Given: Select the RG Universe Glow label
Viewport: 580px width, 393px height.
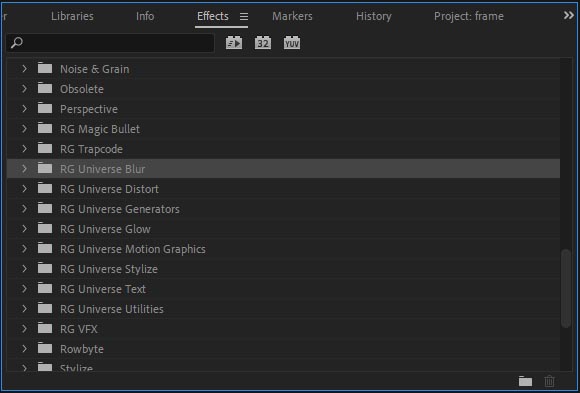Looking at the screenshot, I should 105,229.
